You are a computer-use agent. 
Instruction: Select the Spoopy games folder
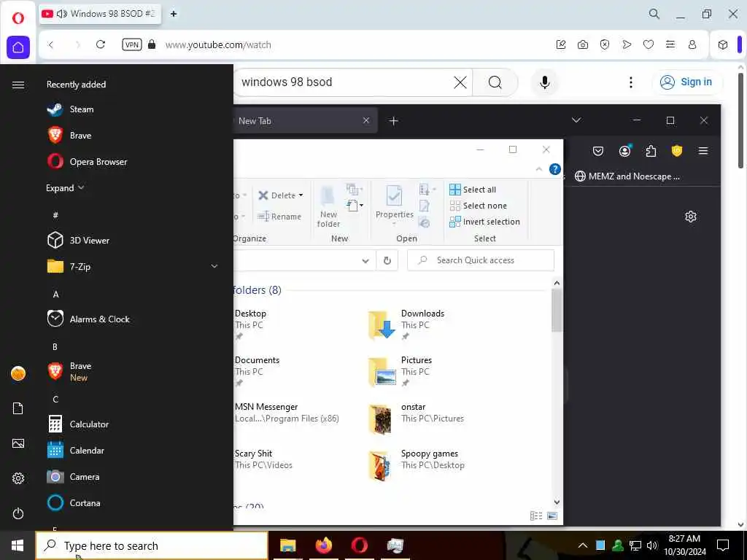coord(417,464)
